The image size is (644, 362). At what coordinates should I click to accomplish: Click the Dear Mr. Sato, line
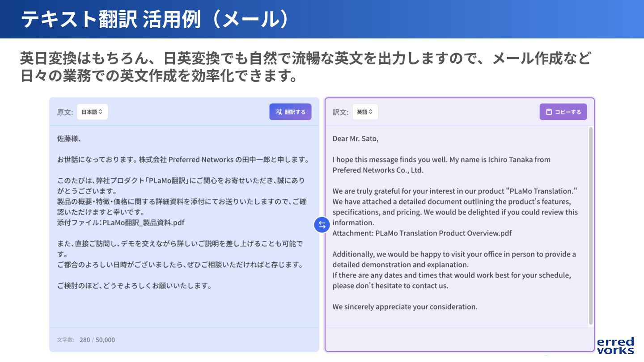[356, 139]
